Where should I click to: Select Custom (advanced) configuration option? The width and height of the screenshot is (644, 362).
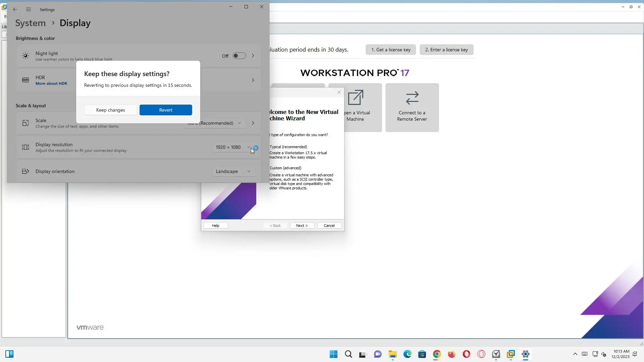[285, 168]
